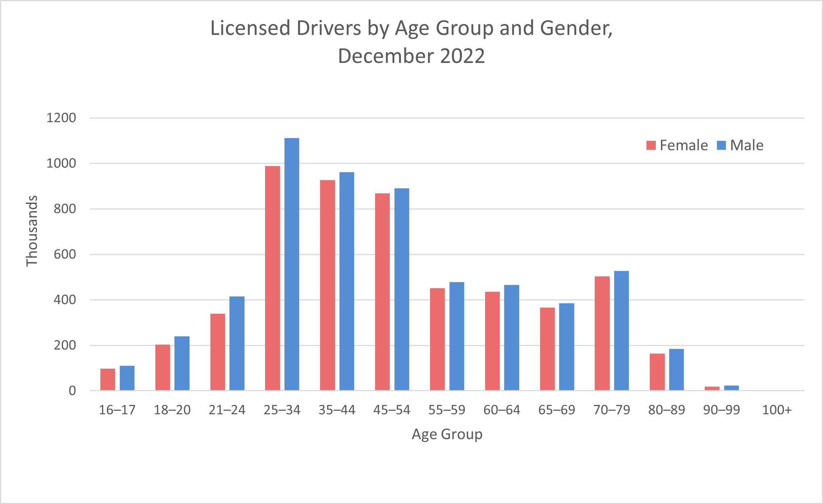
Task: Click the Female bar for 45–54
Action: click(x=382, y=292)
